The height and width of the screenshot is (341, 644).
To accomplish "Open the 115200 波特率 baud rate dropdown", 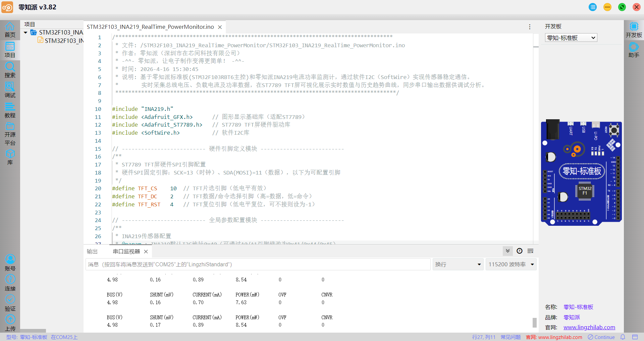I will coord(511,264).
